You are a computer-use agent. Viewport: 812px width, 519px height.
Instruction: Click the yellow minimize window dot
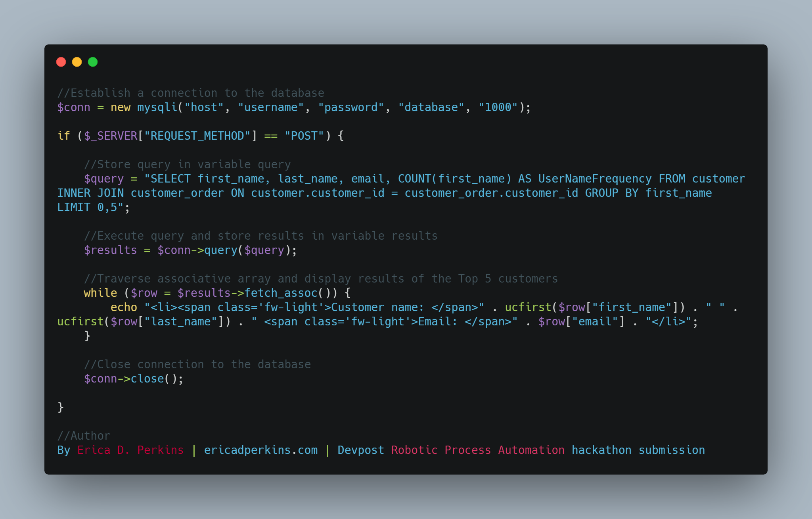pos(77,62)
